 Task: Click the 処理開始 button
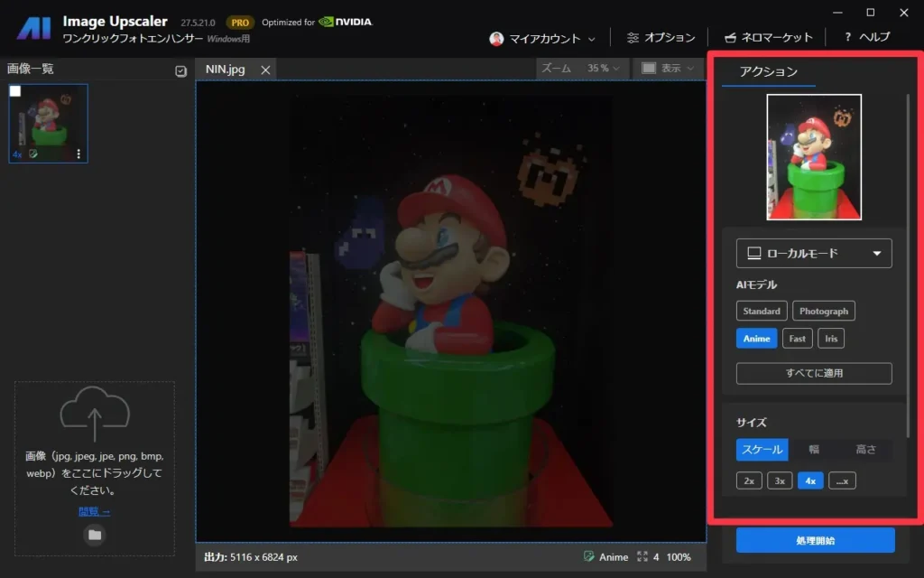[x=815, y=540]
